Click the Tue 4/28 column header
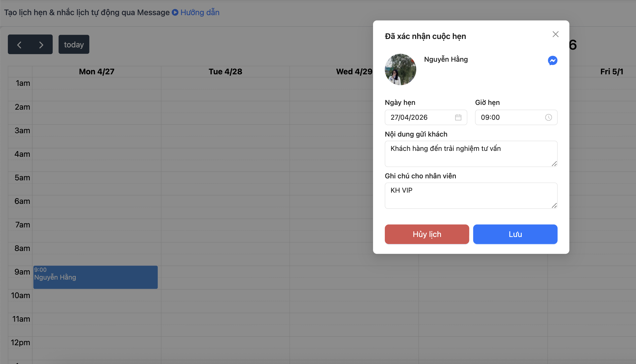 [225, 72]
